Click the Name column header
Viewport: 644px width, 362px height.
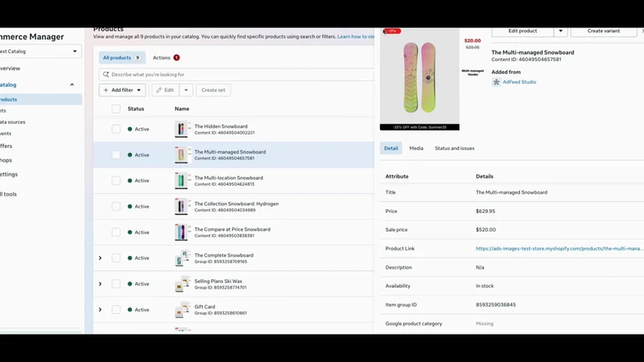tap(182, 109)
